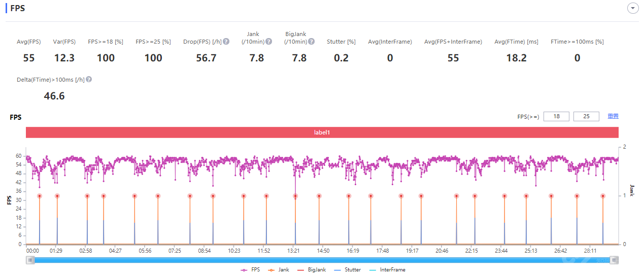Screen dimensions: 644x274
Task: Click the Delta(FTime) value 46.6
Action: click(x=54, y=96)
